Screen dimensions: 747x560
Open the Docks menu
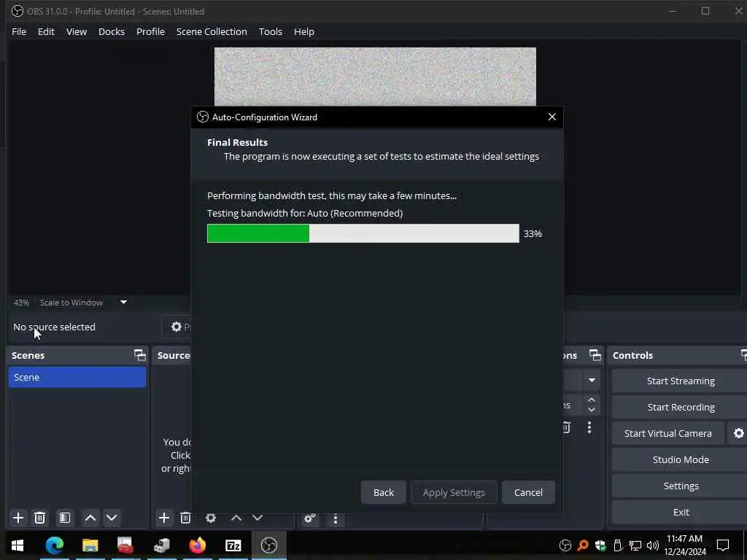(x=112, y=31)
